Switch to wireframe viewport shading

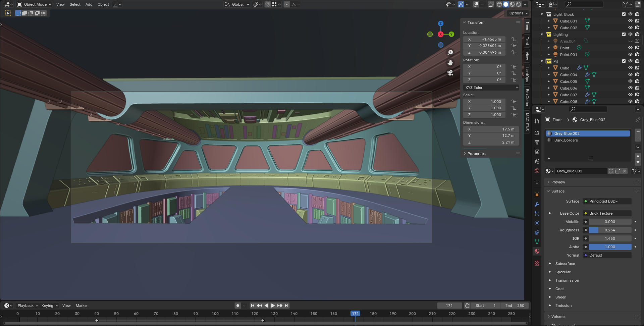tap(499, 4)
